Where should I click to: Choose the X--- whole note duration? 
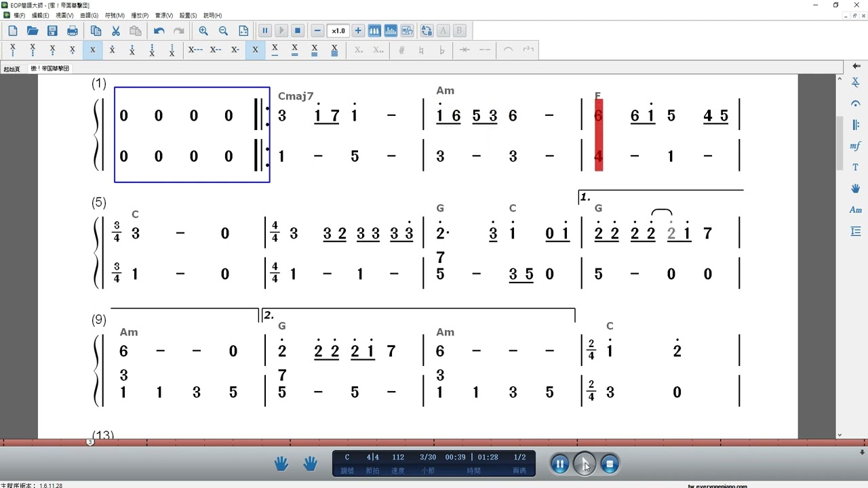(195, 49)
